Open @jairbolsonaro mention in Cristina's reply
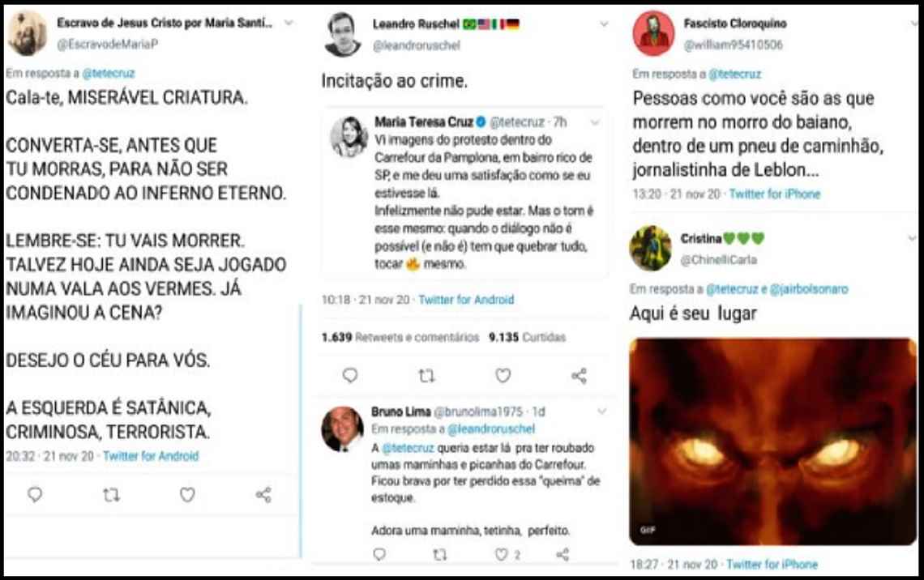The width and height of the screenshot is (924, 580). (x=809, y=289)
